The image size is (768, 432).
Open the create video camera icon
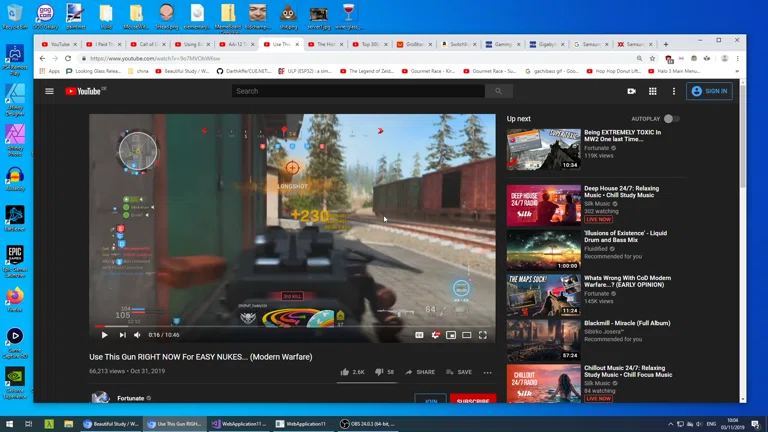point(631,91)
